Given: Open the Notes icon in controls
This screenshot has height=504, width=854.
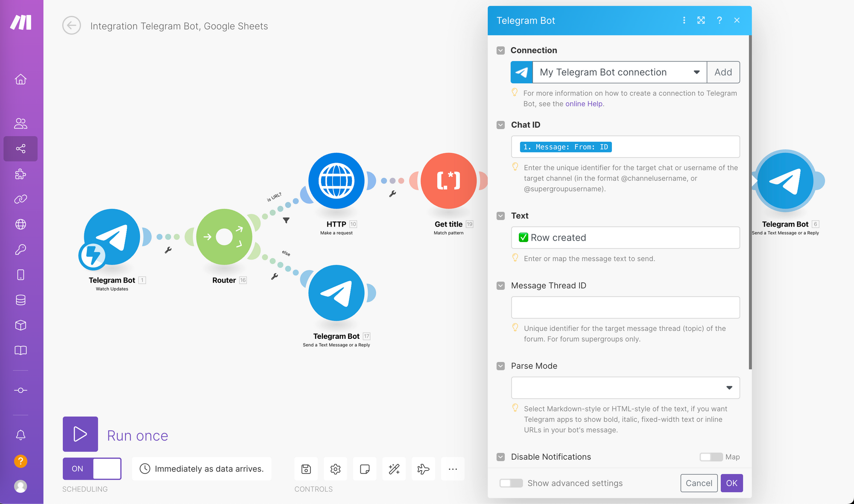Looking at the screenshot, I should 365,469.
